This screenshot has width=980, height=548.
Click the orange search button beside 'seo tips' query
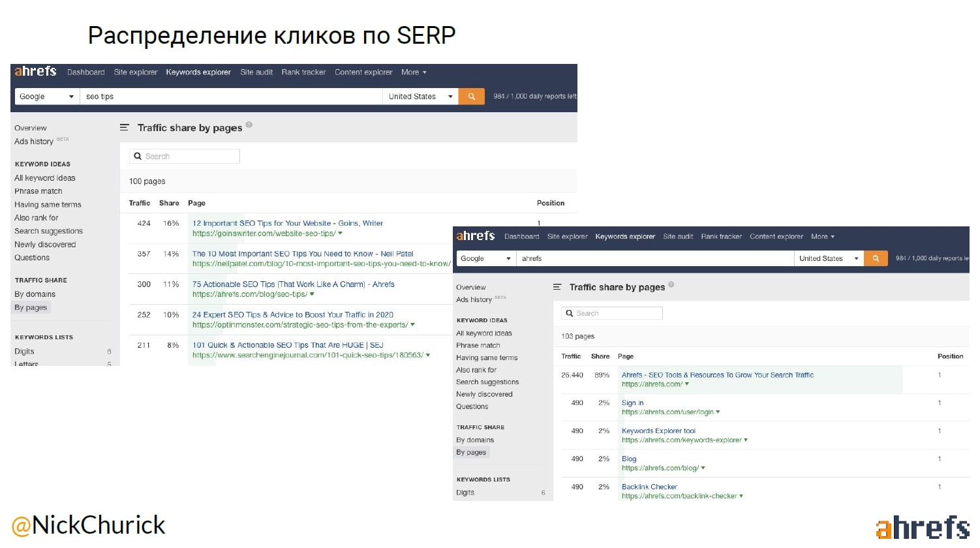pos(471,97)
